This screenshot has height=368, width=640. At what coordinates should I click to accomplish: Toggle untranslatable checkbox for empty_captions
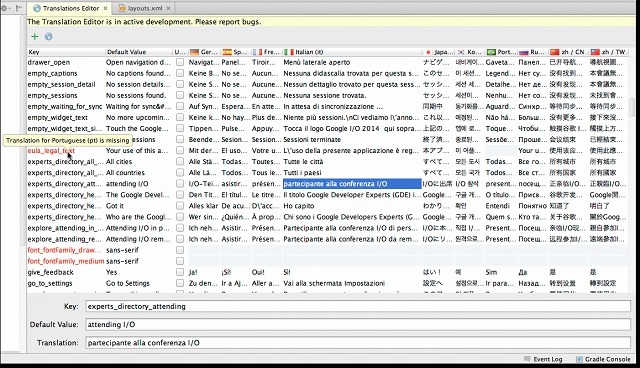180,73
